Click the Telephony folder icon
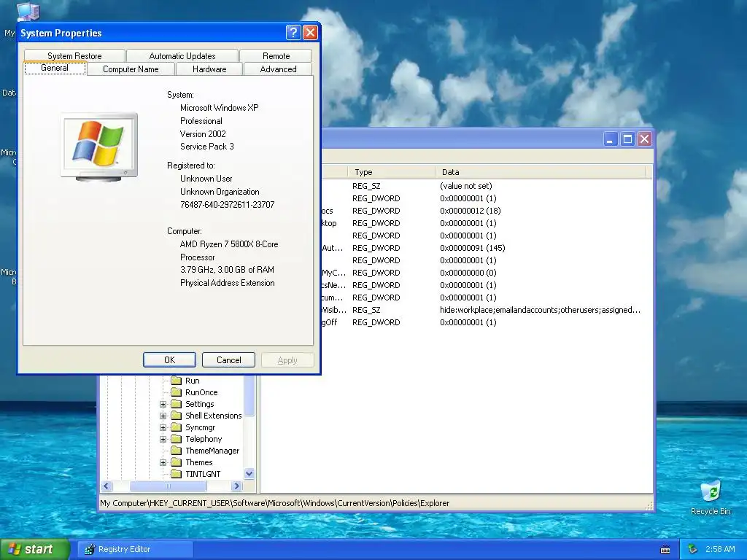 coord(177,438)
